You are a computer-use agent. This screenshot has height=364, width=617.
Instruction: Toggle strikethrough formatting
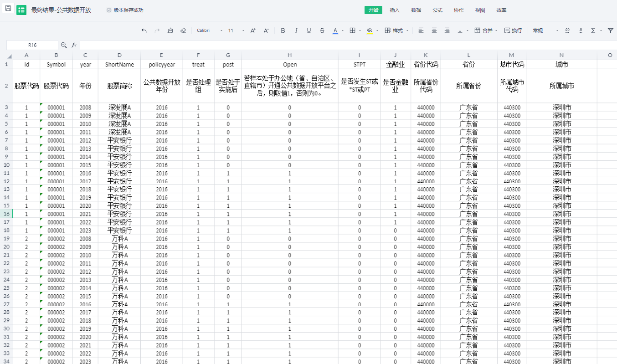(x=322, y=31)
